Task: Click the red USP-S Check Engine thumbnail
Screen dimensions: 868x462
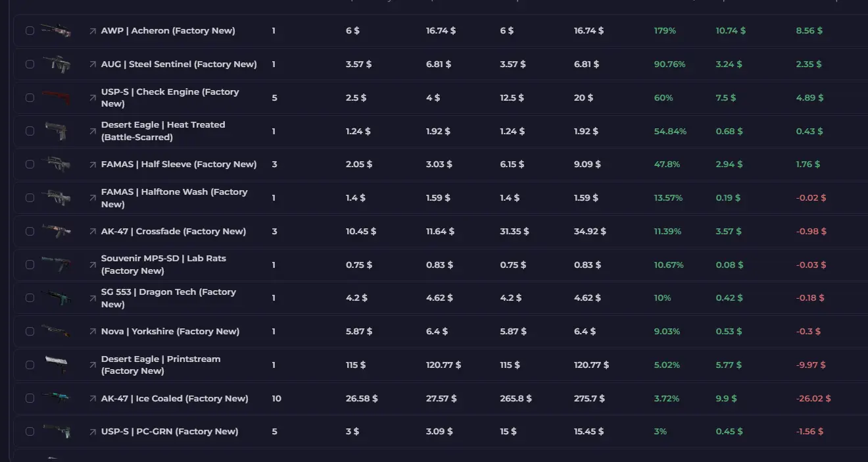Action: (57, 97)
